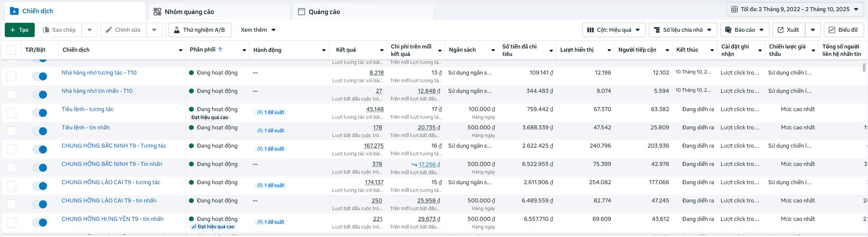
Task: Open CHUNG HỒNG BẮC NINH T9 - Tin nhắn campaign
Action: pyautogui.click(x=112, y=164)
